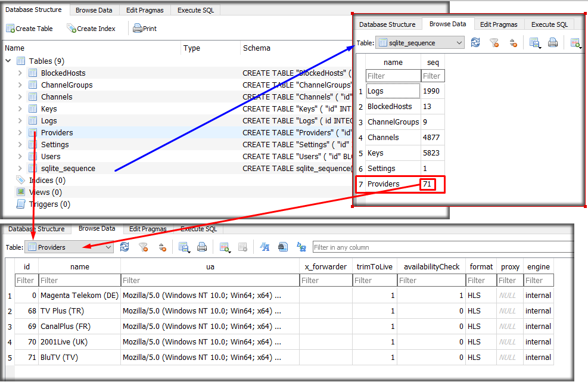Clear sorting icon in Providers window
Image resolution: width=588 pixels, height=382 pixels.
coord(163,247)
